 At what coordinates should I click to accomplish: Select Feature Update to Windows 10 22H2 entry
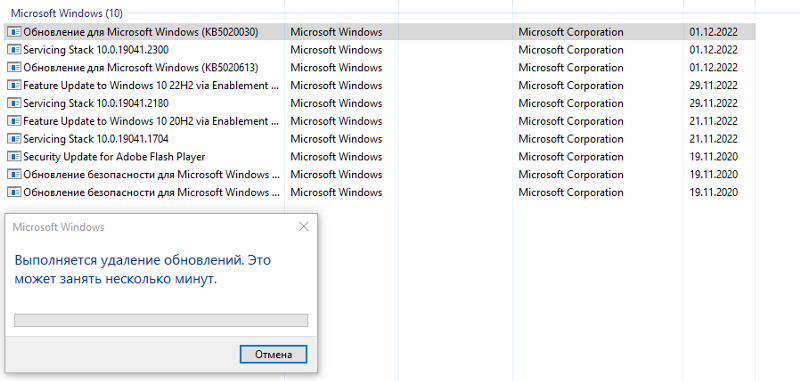point(152,86)
